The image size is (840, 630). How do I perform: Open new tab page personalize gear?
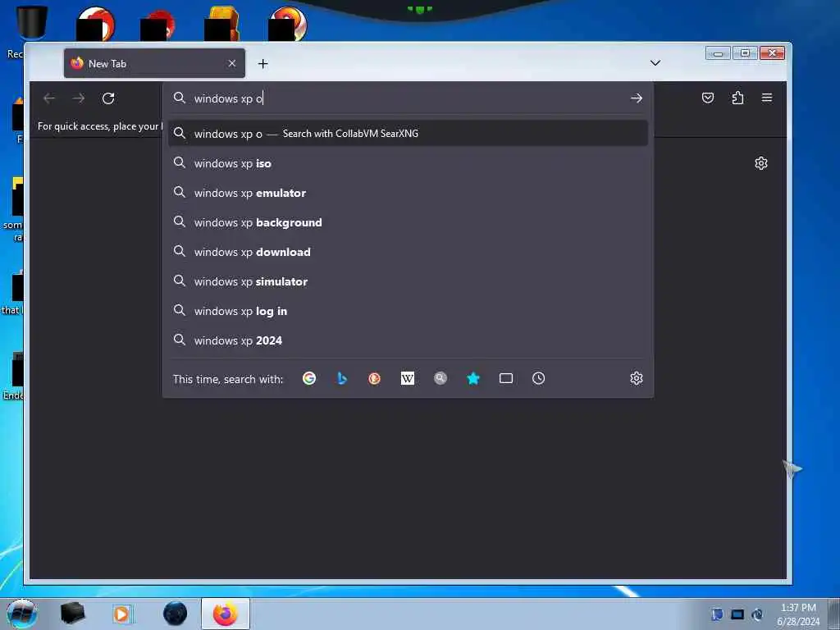tap(761, 163)
